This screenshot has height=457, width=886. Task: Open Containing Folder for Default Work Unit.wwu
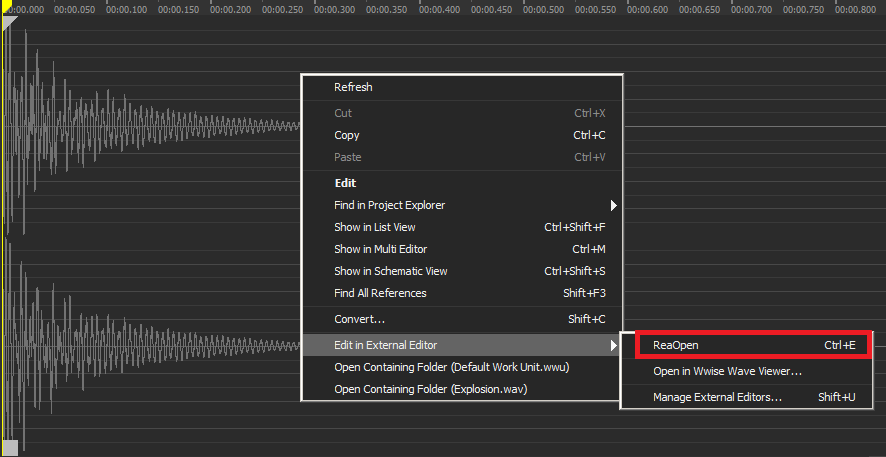coord(462,367)
